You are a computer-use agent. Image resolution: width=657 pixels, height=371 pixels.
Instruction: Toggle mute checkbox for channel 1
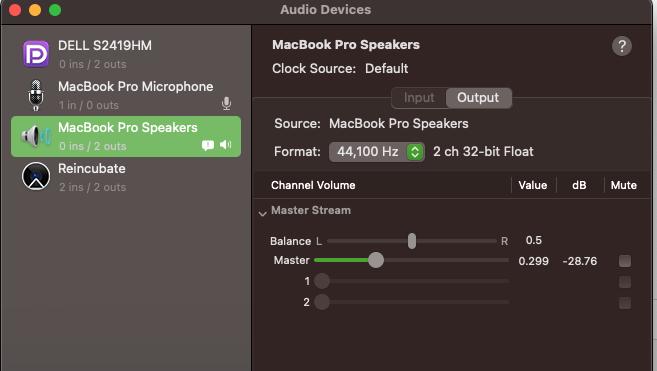625,282
